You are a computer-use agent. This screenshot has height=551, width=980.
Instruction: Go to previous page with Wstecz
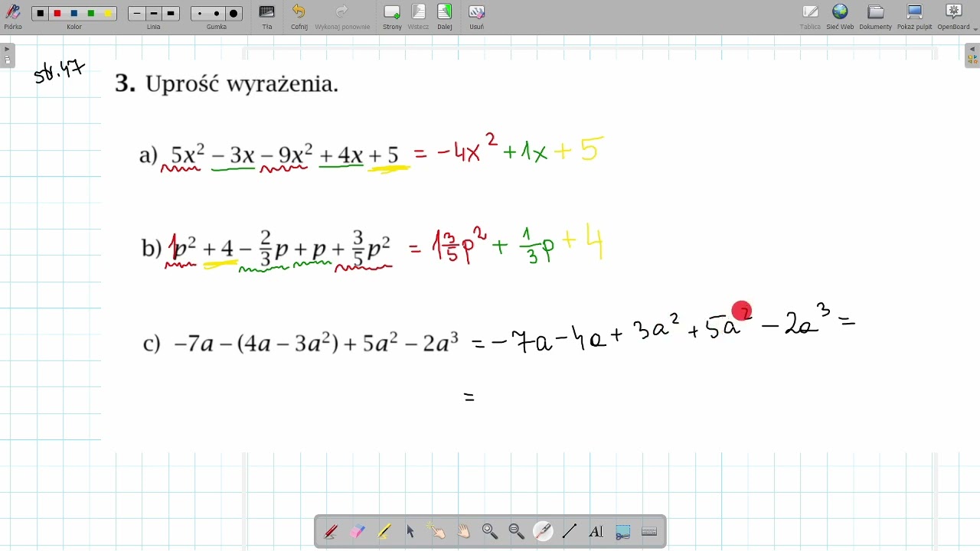418,15
